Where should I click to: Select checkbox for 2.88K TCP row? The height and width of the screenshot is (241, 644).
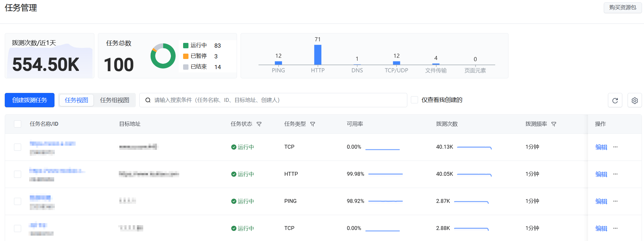pyautogui.click(x=18, y=228)
